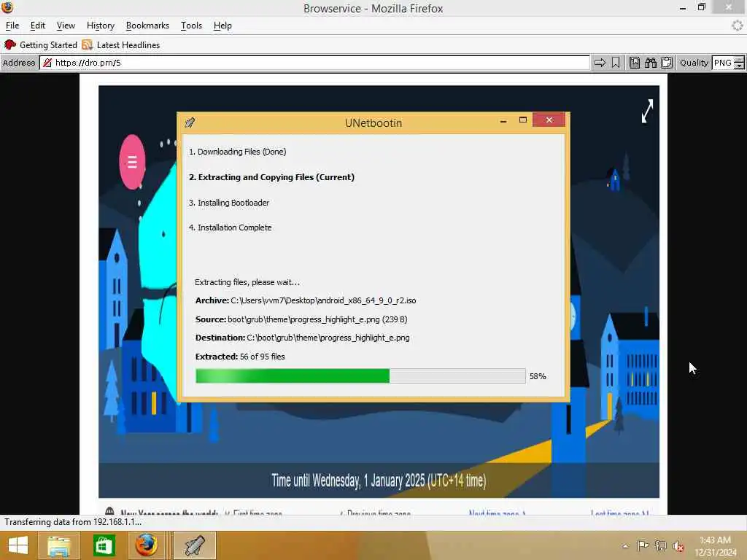Click 'Time until Wednesday, 1 January 2025' heading
The height and width of the screenshot is (560, 747).
[379, 481]
